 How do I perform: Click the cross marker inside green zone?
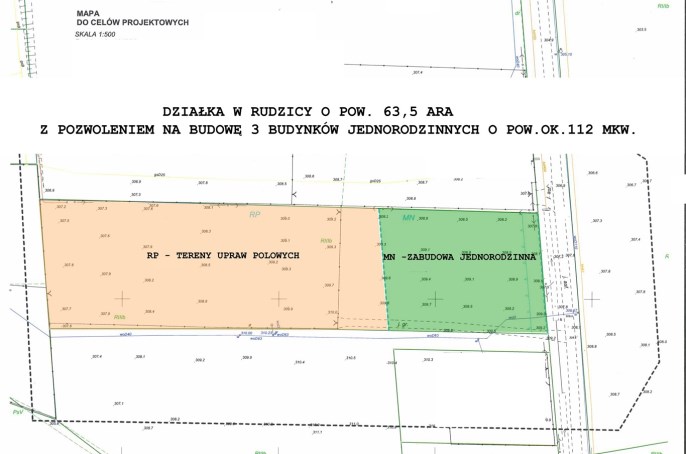436,297
